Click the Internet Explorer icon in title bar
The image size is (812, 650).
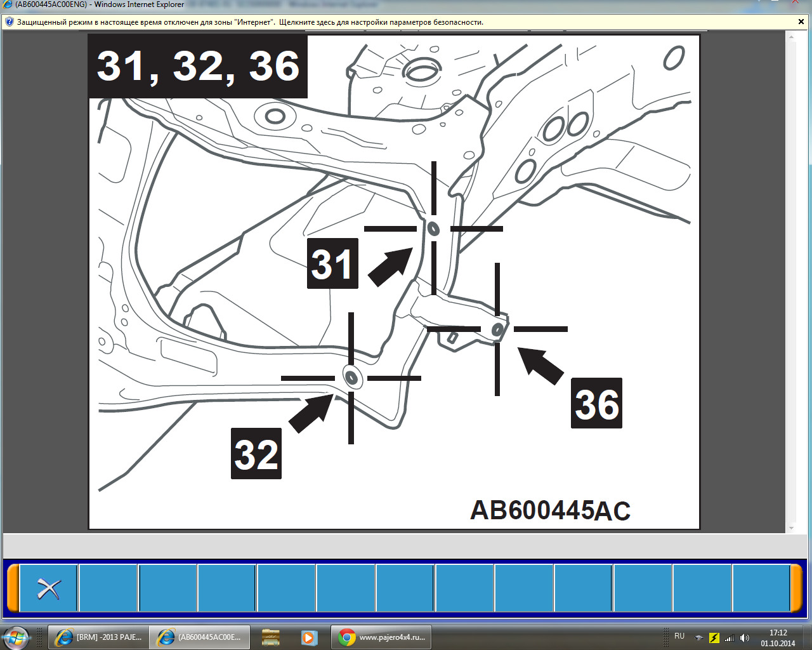(8, 4)
